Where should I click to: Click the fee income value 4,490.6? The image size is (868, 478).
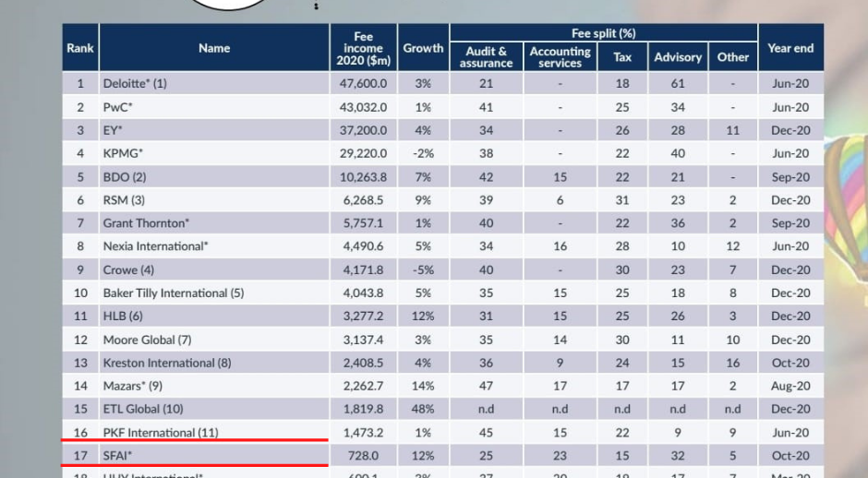[x=363, y=246]
